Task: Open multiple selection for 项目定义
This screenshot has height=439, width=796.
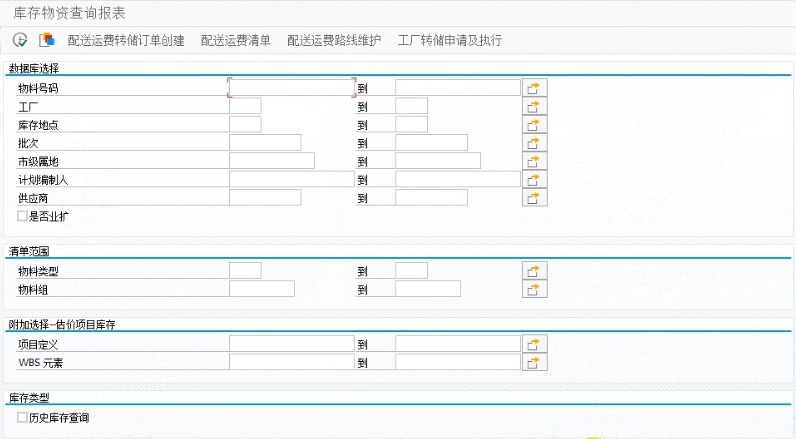Action: (535, 344)
